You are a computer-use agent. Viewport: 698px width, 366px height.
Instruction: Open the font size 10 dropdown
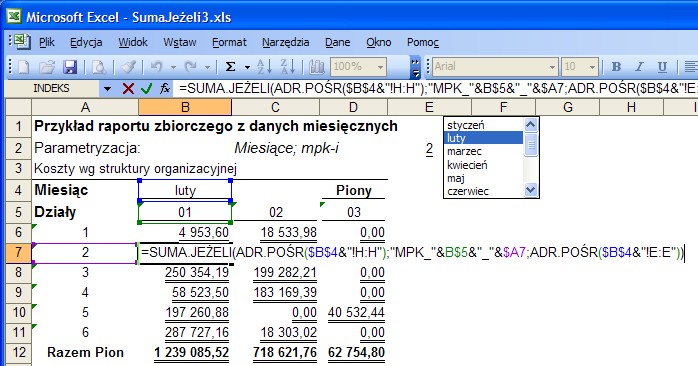click(x=592, y=67)
